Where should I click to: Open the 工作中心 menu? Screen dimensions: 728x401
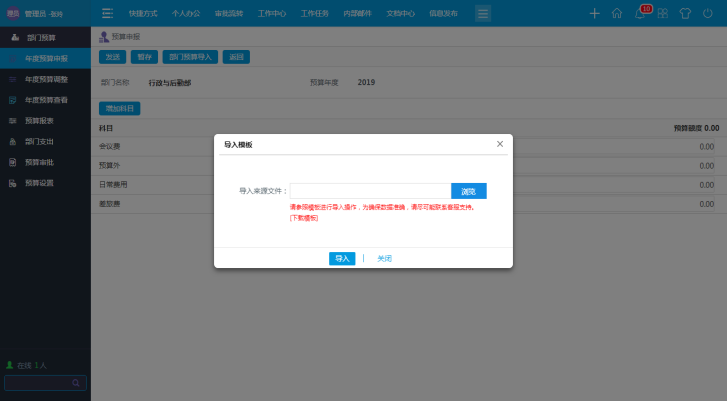click(272, 13)
